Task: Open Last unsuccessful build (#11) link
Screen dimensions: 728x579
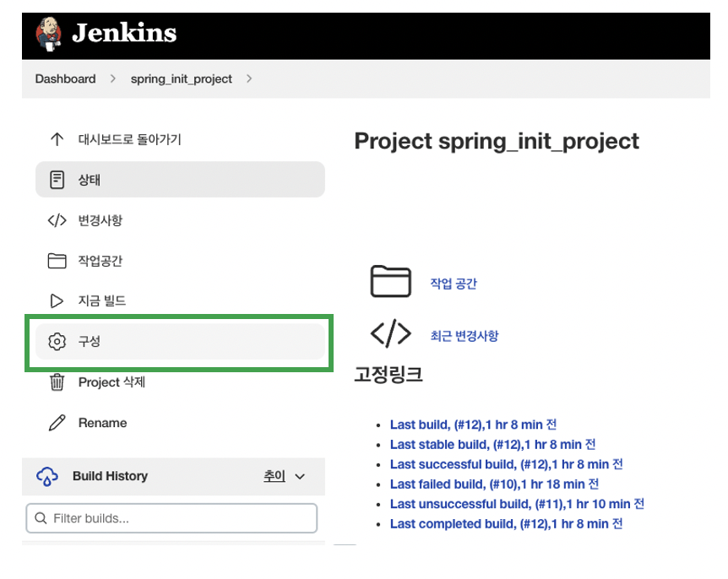Action: (517, 504)
